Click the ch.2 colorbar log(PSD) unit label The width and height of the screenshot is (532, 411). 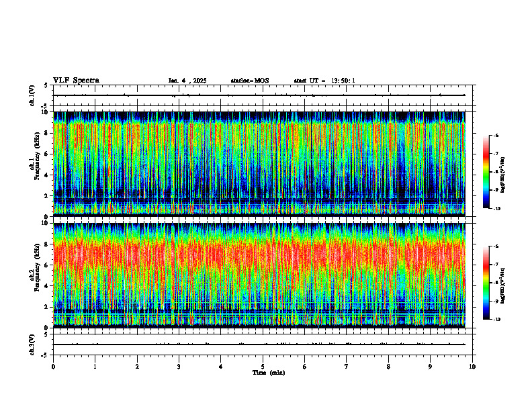coord(503,285)
